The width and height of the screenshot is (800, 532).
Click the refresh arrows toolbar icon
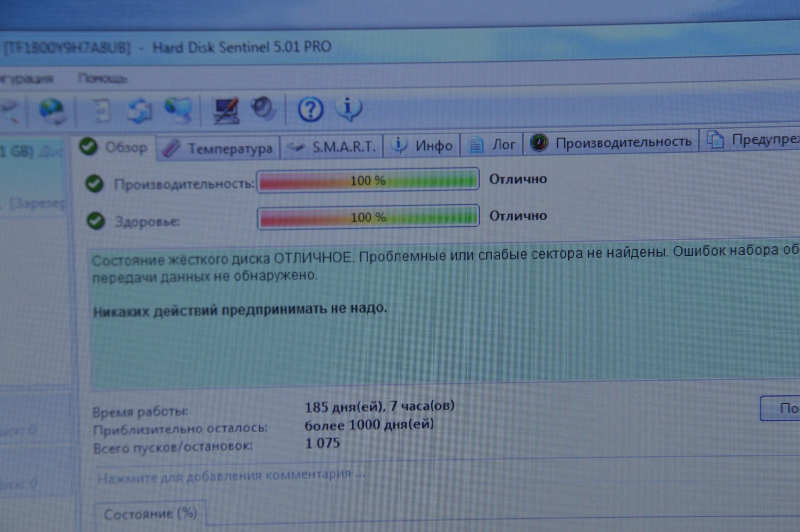[139, 110]
